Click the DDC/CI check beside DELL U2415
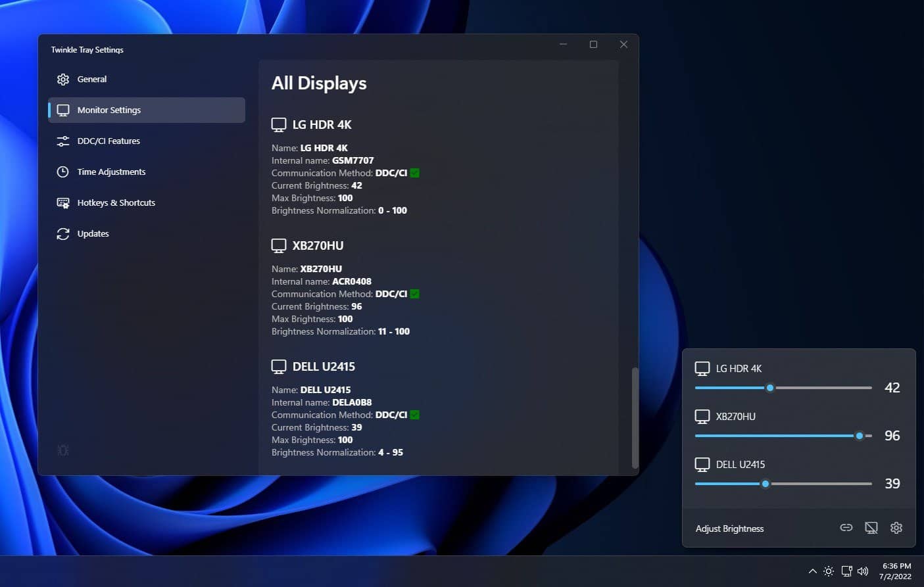This screenshot has width=924, height=587. 414,415
